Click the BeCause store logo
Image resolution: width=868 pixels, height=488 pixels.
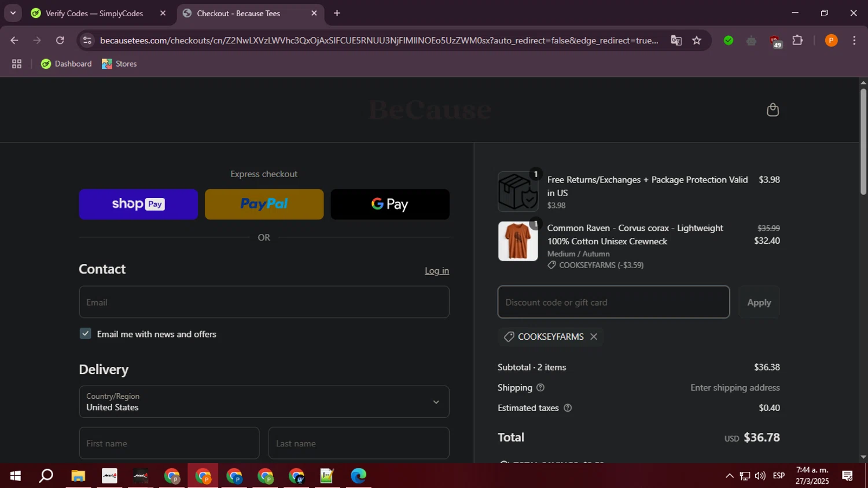coord(430,110)
